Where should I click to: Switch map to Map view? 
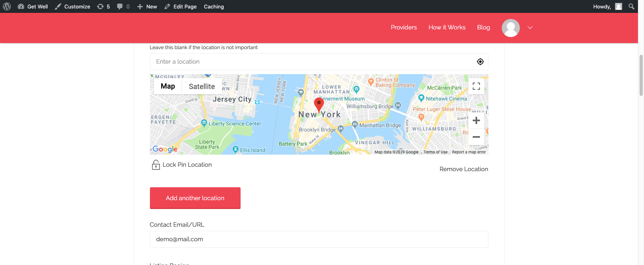coord(168,86)
